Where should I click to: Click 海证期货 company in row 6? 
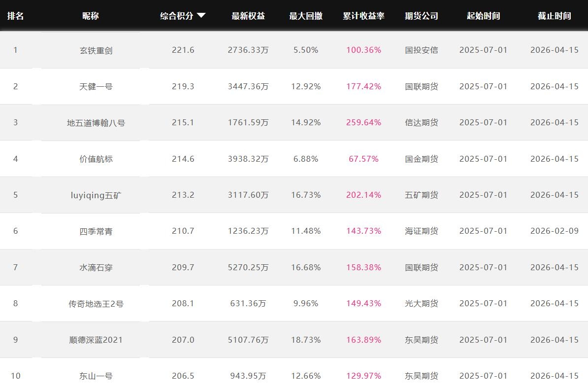point(422,231)
